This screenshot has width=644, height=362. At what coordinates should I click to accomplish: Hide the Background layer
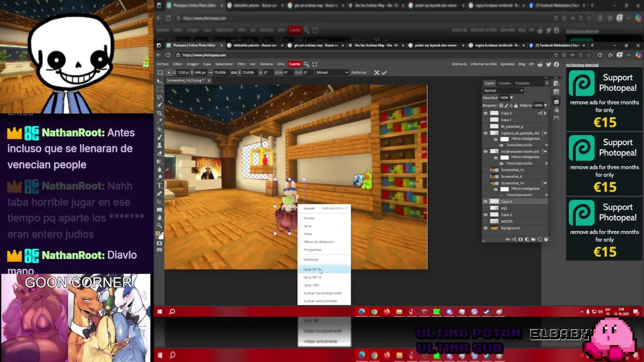[x=486, y=228]
